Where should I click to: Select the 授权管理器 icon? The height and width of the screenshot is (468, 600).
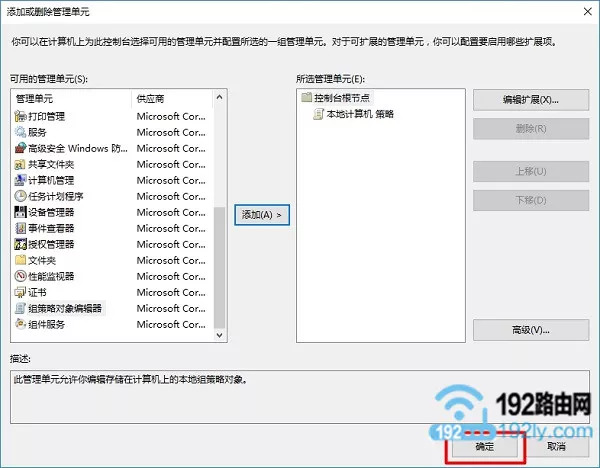pyautogui.click(x=20, y=244)
